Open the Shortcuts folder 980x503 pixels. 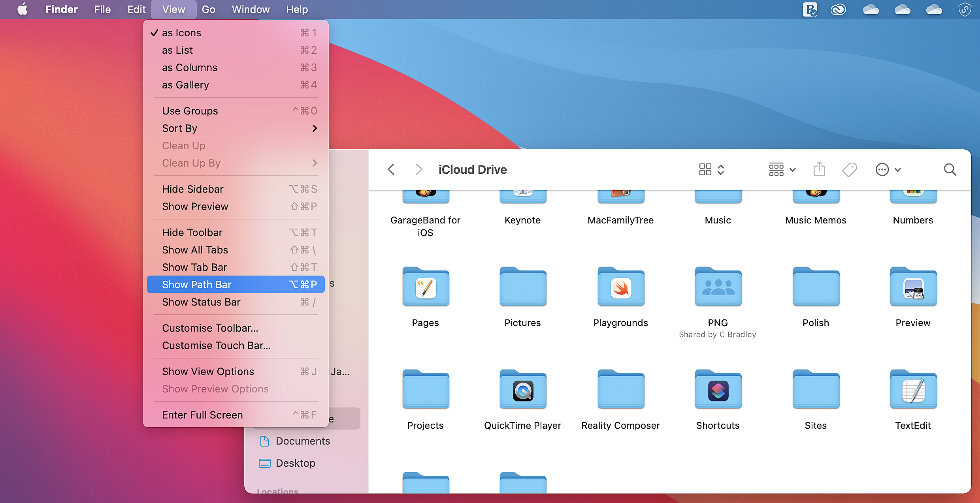point(718,390)
